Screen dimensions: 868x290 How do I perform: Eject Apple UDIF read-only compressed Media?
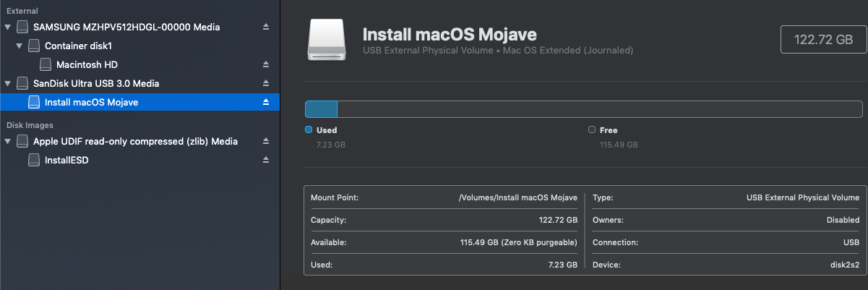coord(265,141)
